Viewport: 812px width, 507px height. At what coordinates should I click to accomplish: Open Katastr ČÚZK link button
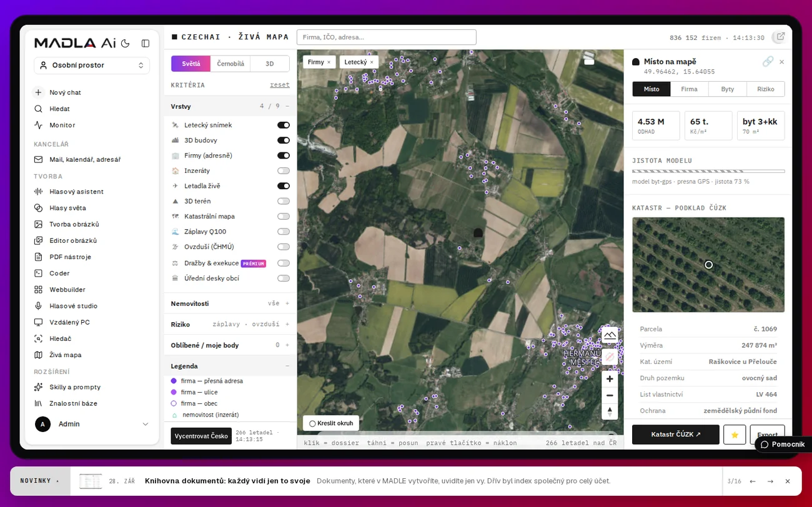(x=676, y=435)
